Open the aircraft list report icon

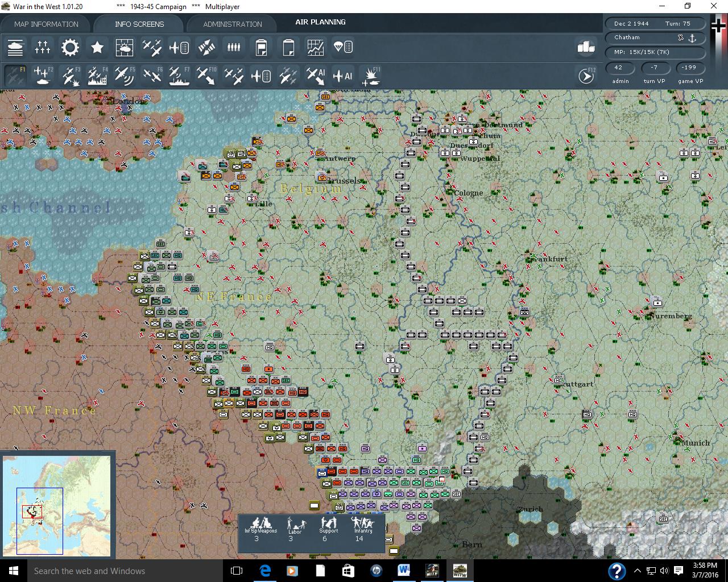click(179, 47)
